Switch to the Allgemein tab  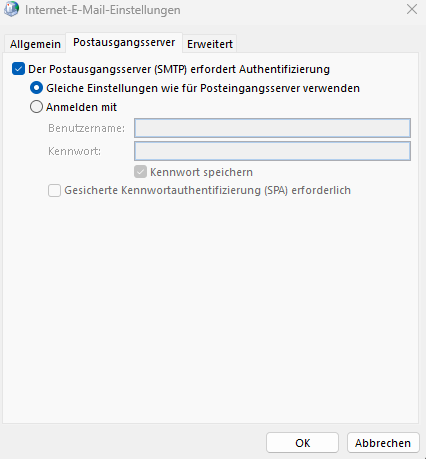pyautogui.click(x=35, y=44)
